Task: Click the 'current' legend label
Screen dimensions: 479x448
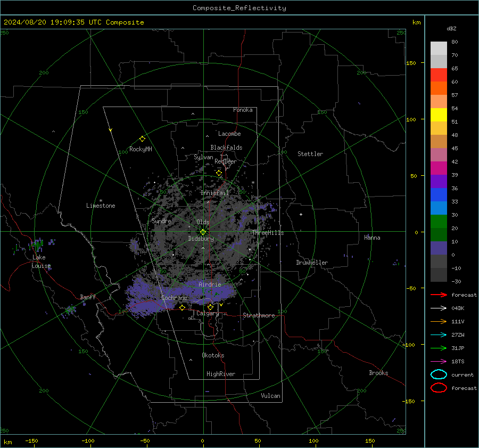Action: (462, 375)
